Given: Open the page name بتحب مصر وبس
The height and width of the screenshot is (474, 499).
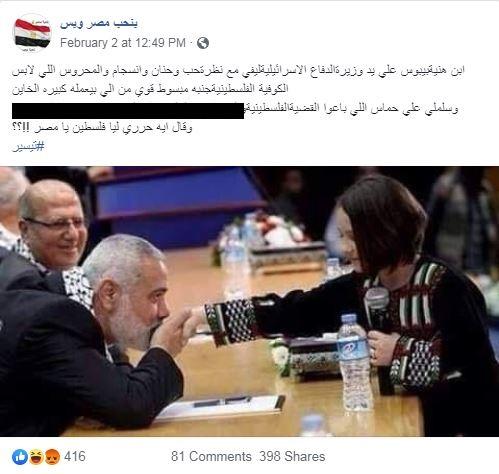Looking at the screenshot, I should tap(99, 23).
